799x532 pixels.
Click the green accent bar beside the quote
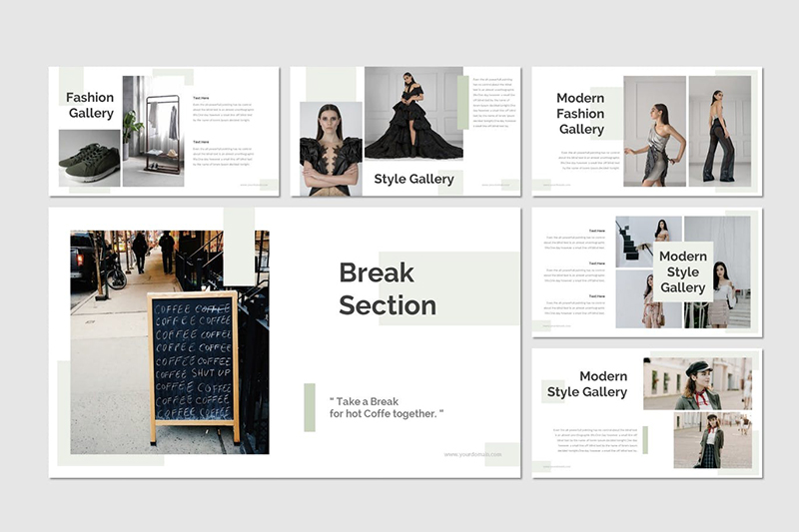(x=310, y=407)
